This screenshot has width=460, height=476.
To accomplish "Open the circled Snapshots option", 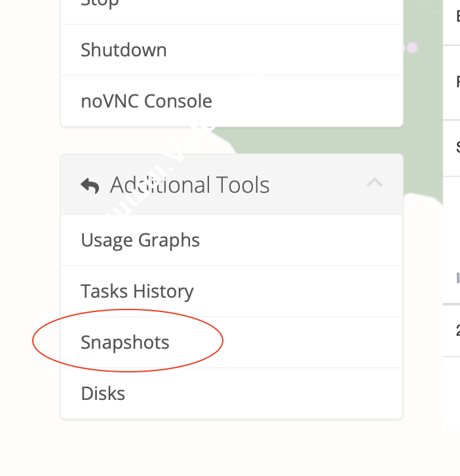I will pos(125,342).
